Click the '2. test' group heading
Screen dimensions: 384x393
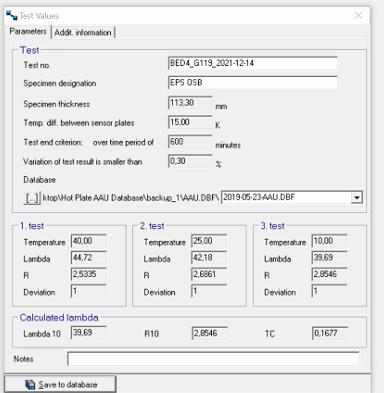[152, 226]
